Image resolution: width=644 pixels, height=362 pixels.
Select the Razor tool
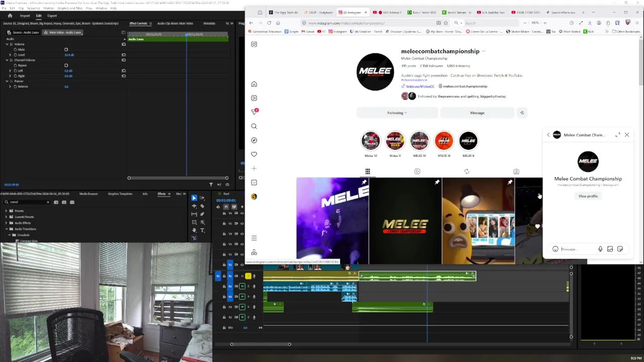pyautogui.click(x=202, y=206)
